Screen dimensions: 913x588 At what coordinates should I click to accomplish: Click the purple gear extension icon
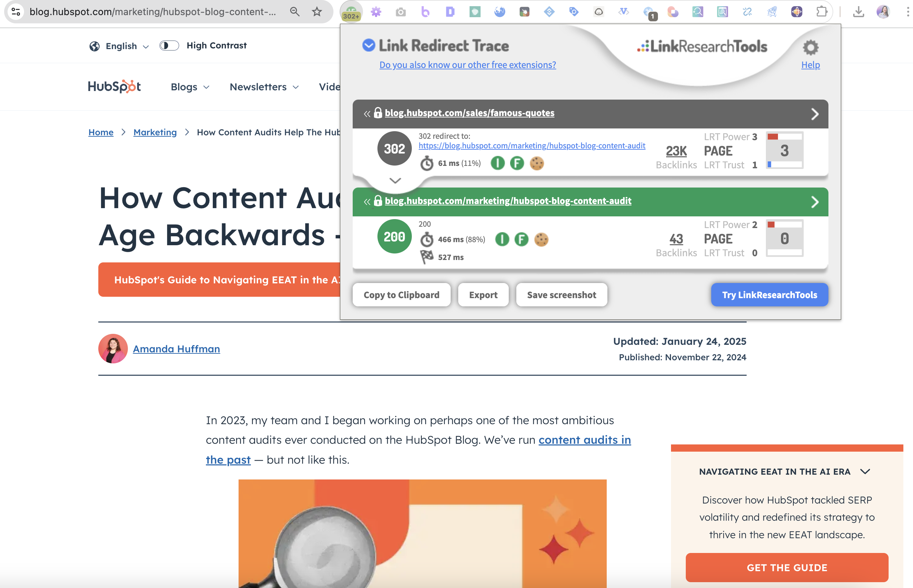coord(376,12)
